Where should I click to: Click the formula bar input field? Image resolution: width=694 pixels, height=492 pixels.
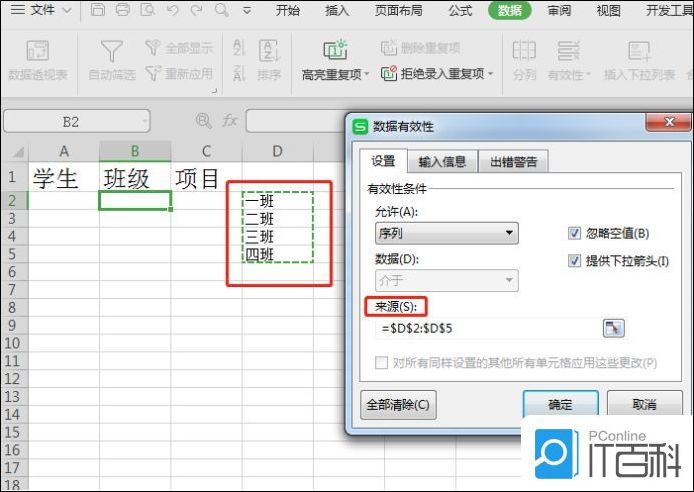click(295, 121)
